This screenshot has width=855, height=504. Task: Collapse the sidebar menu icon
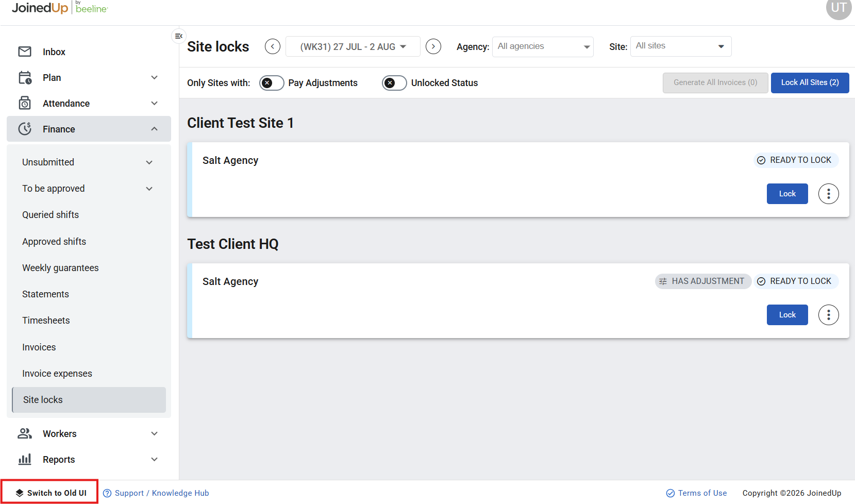pyautogui.click(x=179, y=36)
